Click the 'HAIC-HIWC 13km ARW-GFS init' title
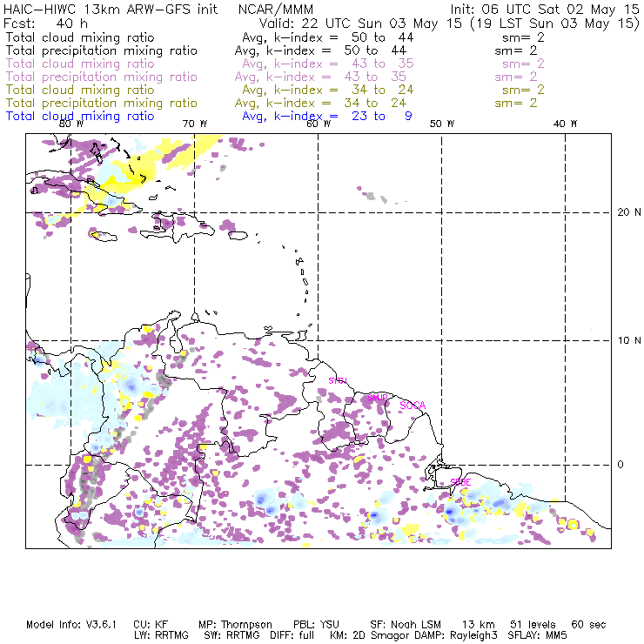Viewport: 644px width, 644px height. click(111, 10)
